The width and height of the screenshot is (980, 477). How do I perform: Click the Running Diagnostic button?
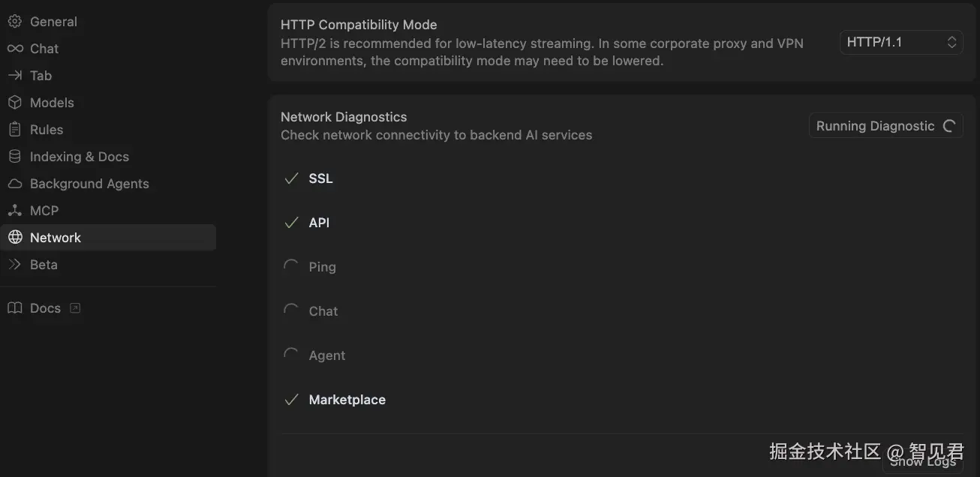pos(885,126)
